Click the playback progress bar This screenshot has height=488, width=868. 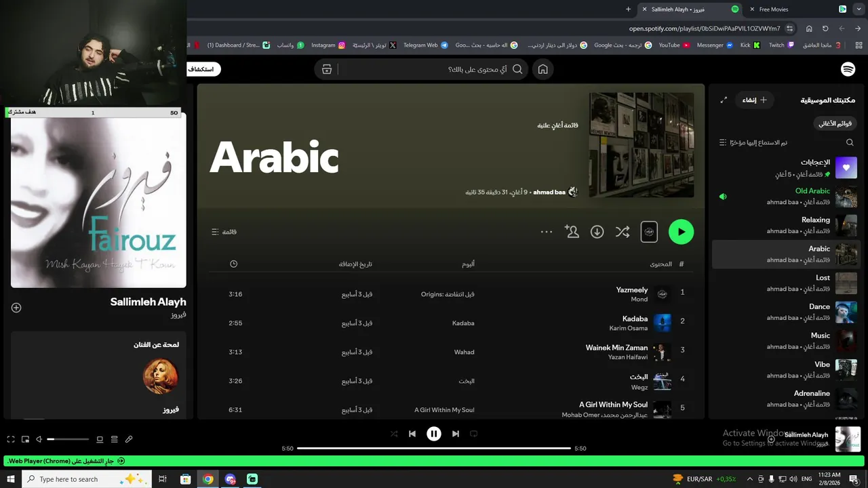tap(434, 448)
